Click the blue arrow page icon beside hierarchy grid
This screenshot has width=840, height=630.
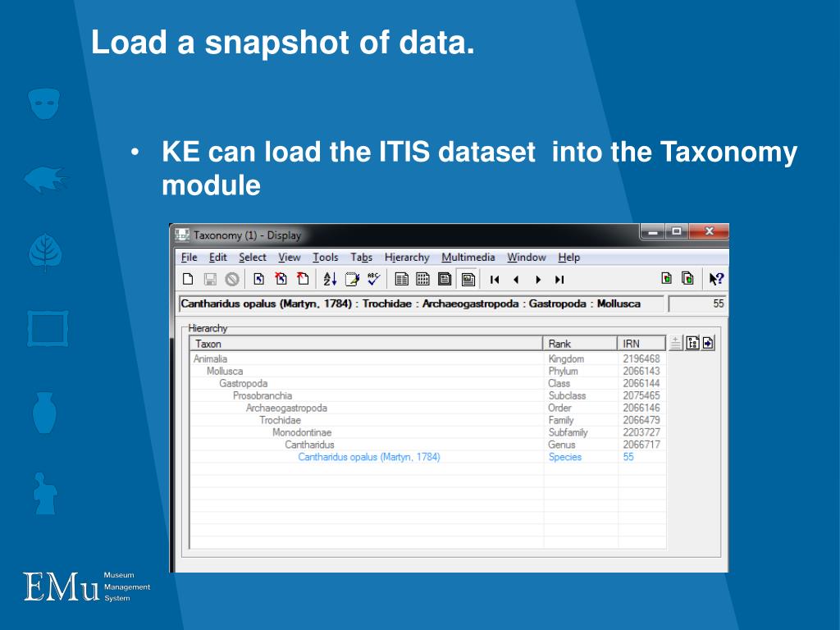click(708, 343)
